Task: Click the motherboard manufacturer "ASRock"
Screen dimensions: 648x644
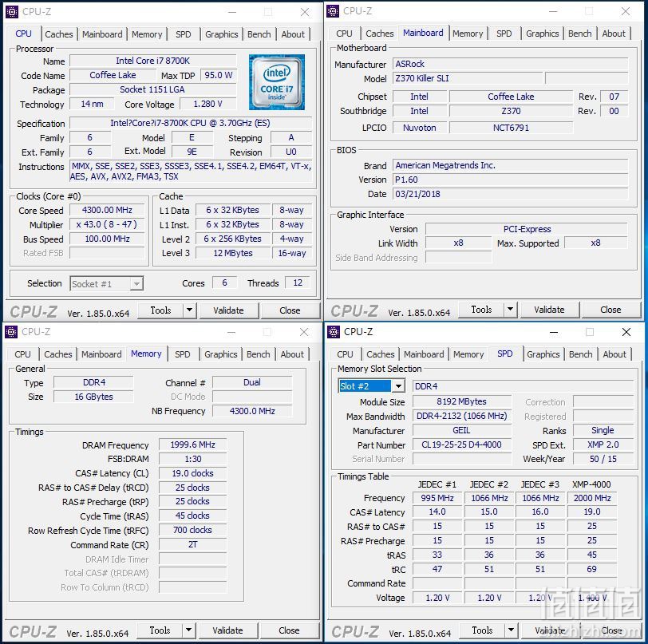Action: [x=510, y=64]
